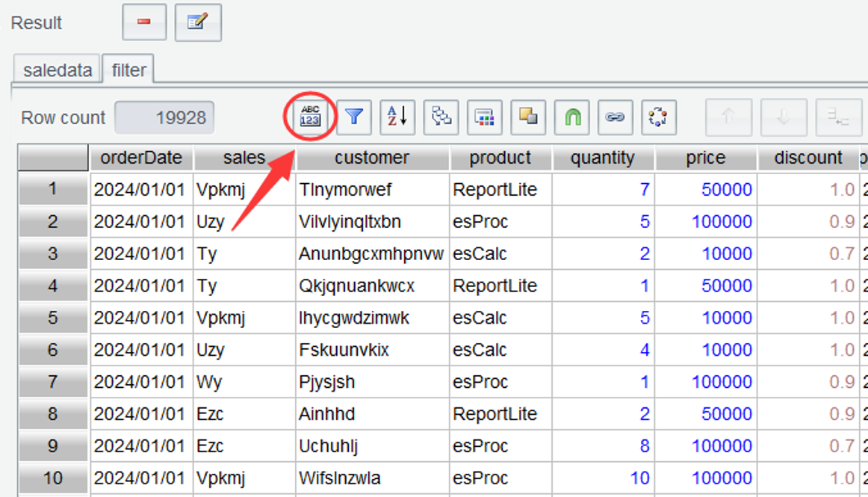This screenshot has width=868, height=497.
Task: Click the quantity column header
Action: 603,158
